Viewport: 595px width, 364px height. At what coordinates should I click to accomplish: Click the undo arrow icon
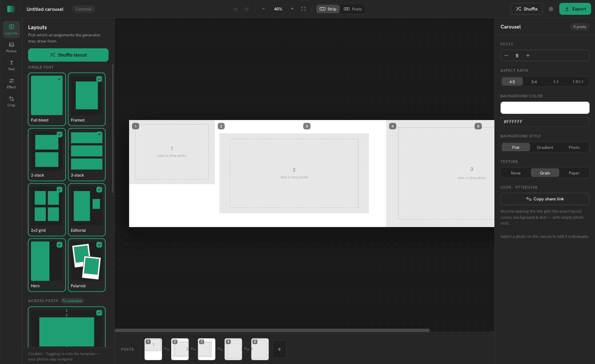point(235,9)
